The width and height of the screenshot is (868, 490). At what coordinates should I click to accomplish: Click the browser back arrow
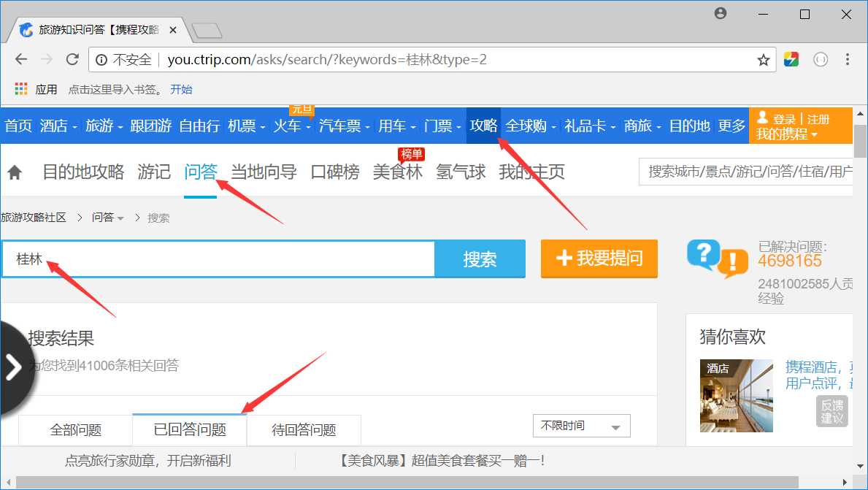tap(21, 59)
